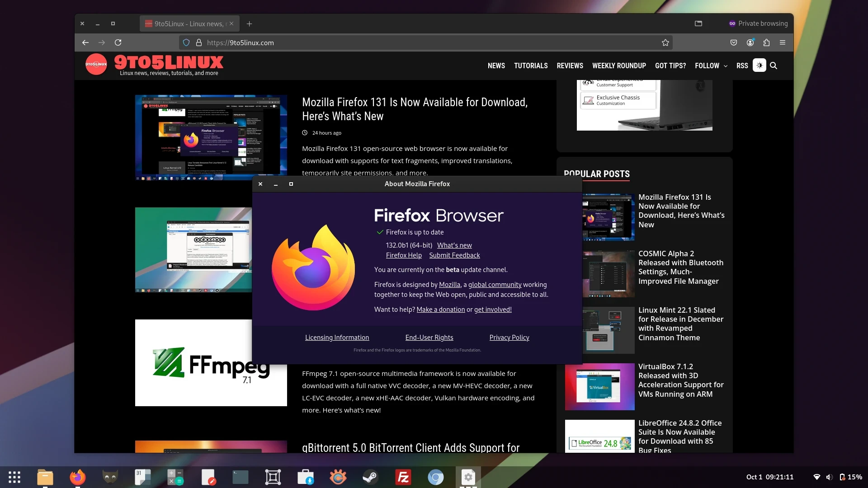Viewport: 868px width, 488px height.
Task: Bookmark this page with star icon
Action: 665,42
